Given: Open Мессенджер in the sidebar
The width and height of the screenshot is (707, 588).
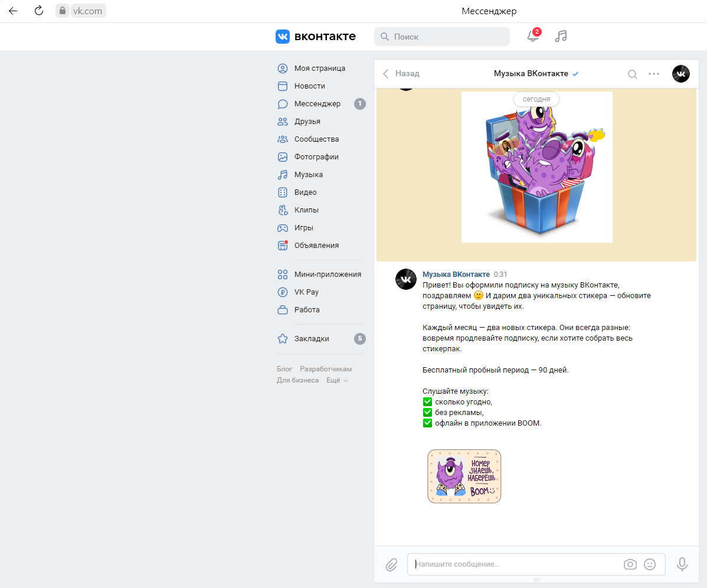Looking at the screenshot, I should click(x=318, y=104).
